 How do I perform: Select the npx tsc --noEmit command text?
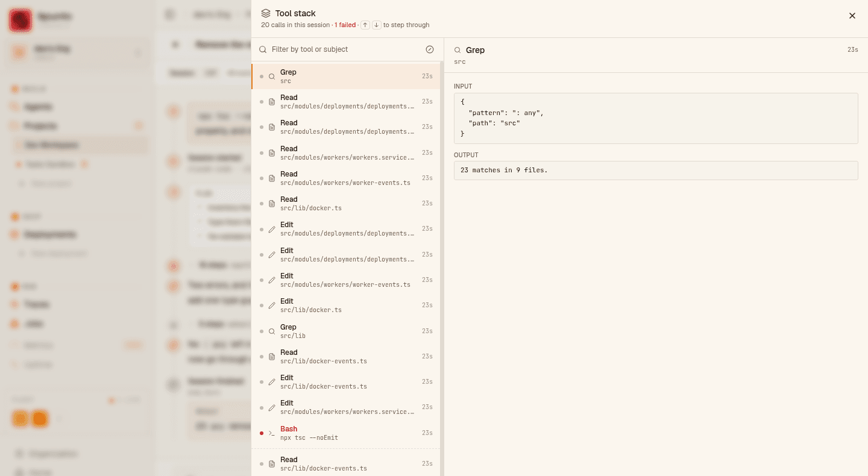309,437
